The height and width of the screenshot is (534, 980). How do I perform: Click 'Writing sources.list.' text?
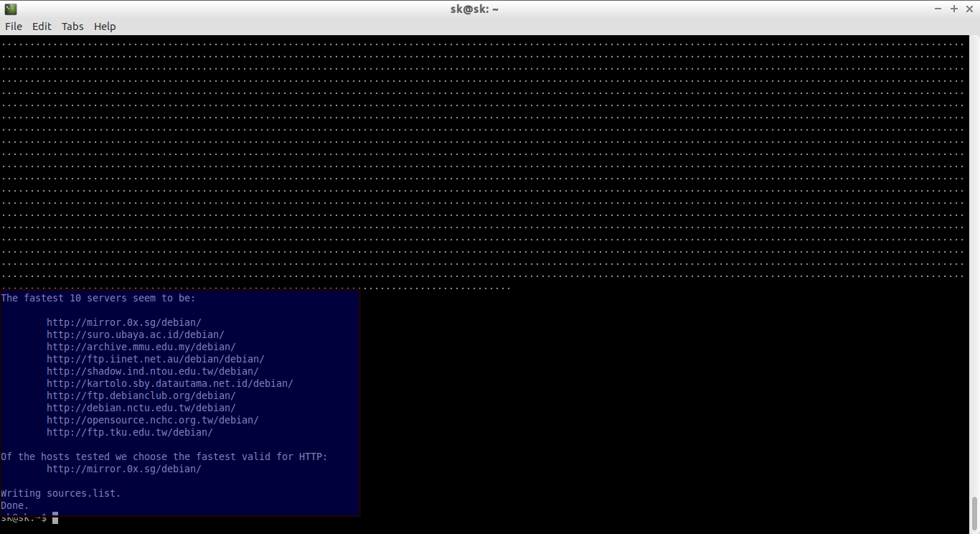[x=61, y=494]
